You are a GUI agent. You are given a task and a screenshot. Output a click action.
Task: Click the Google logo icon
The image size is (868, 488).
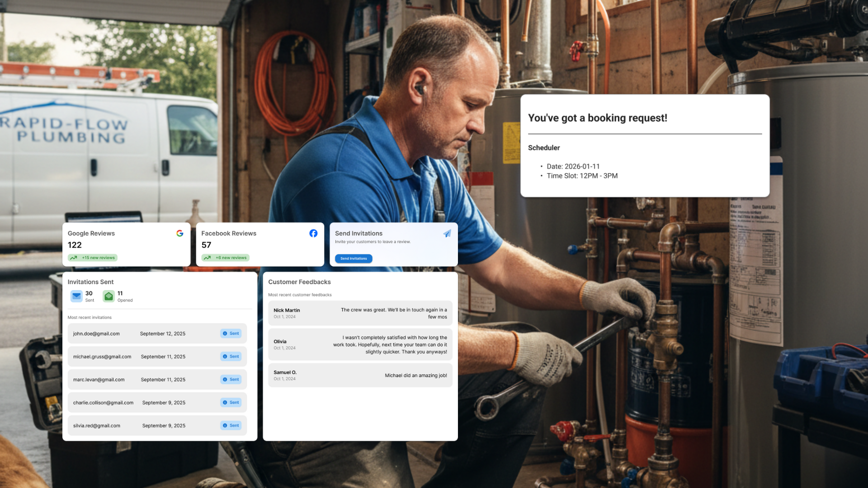180,233
